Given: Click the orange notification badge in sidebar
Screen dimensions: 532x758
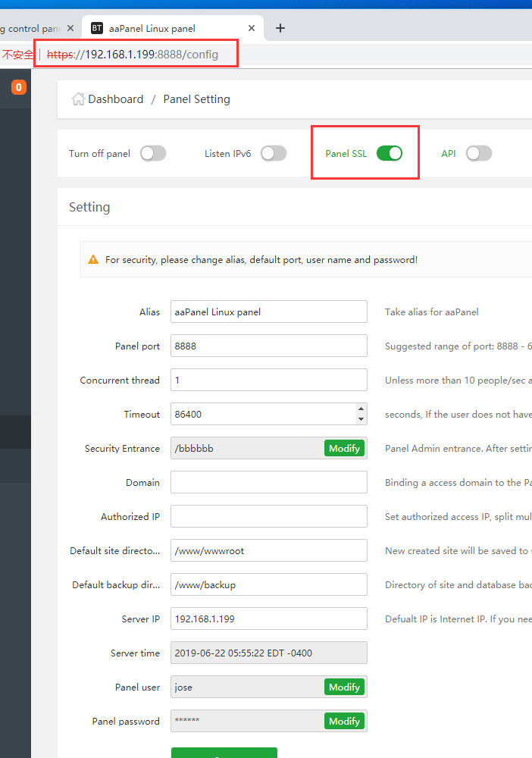Looking at the screenshot, I should [x=19, y=88].
